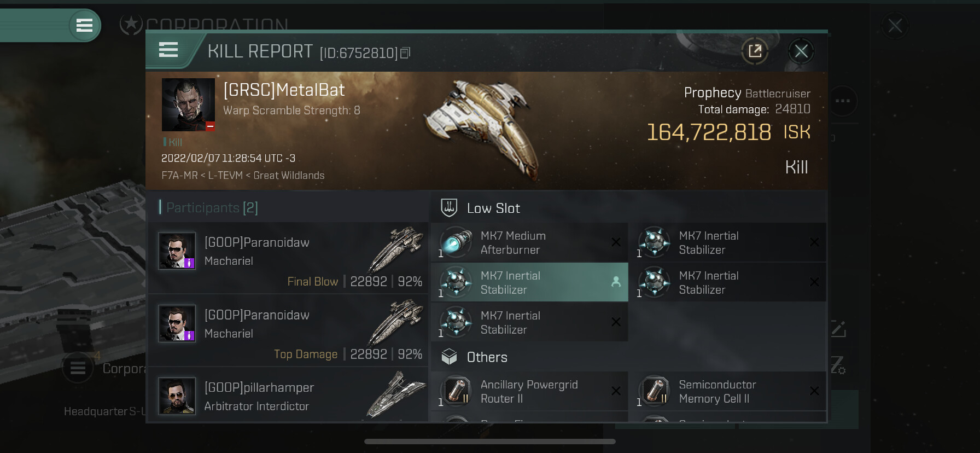
Task: Open the kill report hamburger menu
Action: tap(168, 50)
